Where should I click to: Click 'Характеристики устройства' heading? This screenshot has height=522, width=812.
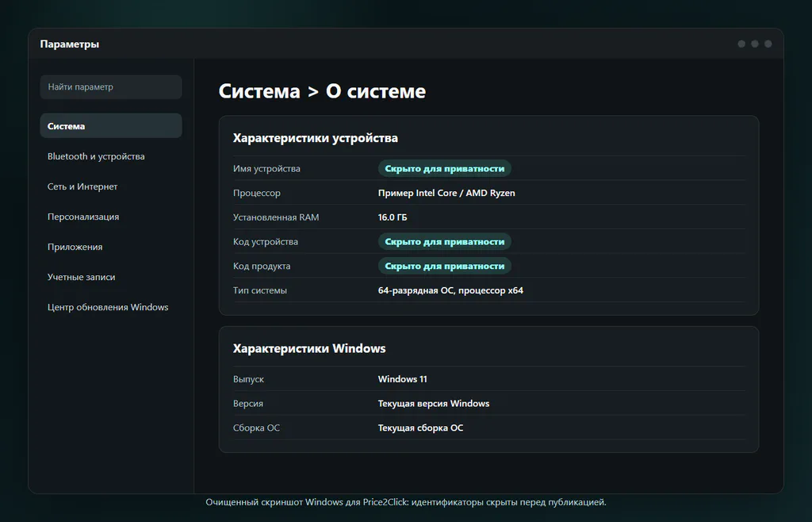(316, 138)
